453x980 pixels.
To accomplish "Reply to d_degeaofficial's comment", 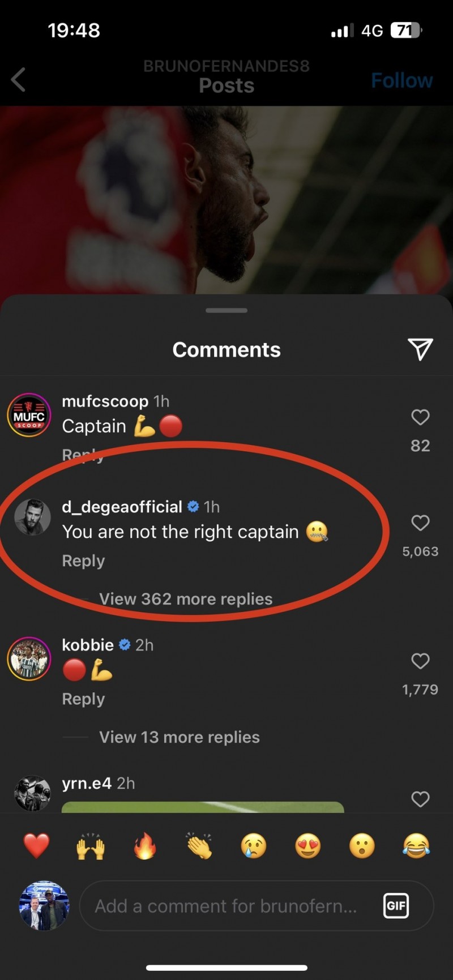I will coord(83,561).
